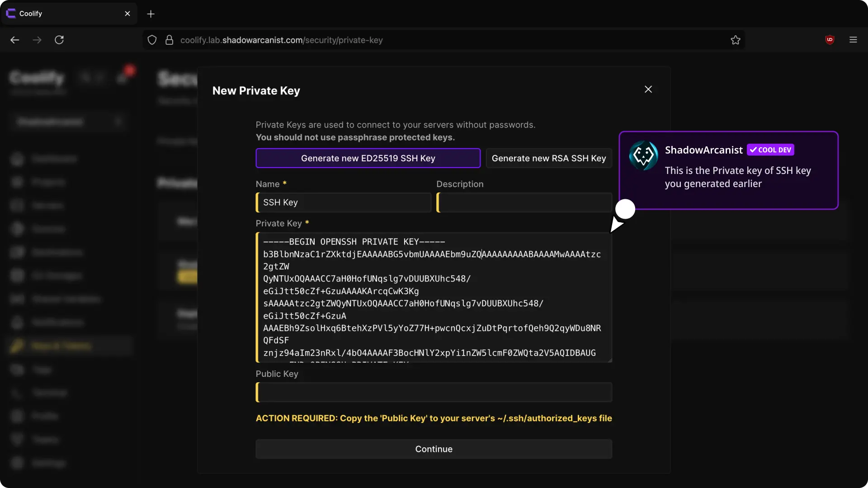Viewport: 868px width, 488px height.
Task: Select the Coolify tab
Action: pos(63,14)
